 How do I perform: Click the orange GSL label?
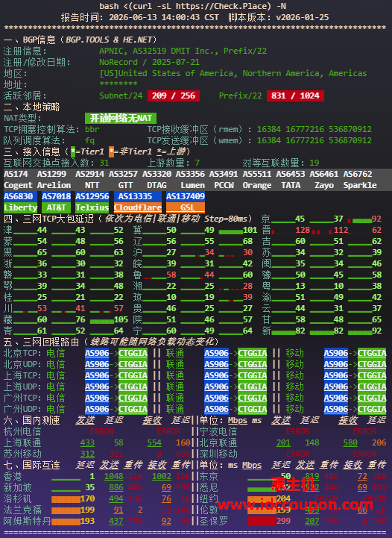(186, 208)
